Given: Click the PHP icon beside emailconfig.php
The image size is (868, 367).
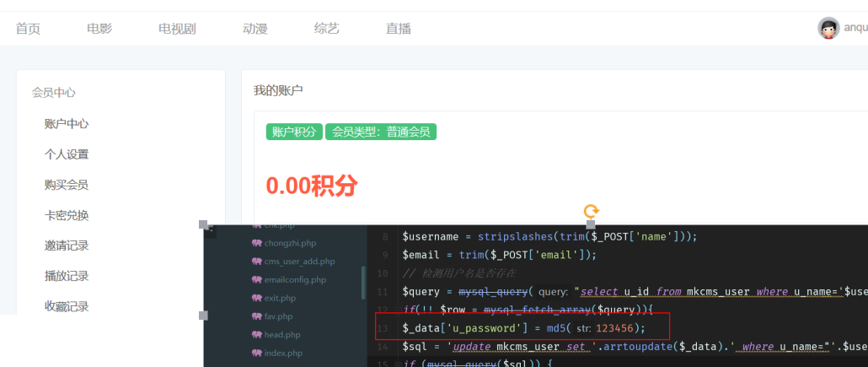Looking at the screenshot, I should [256, 279].
